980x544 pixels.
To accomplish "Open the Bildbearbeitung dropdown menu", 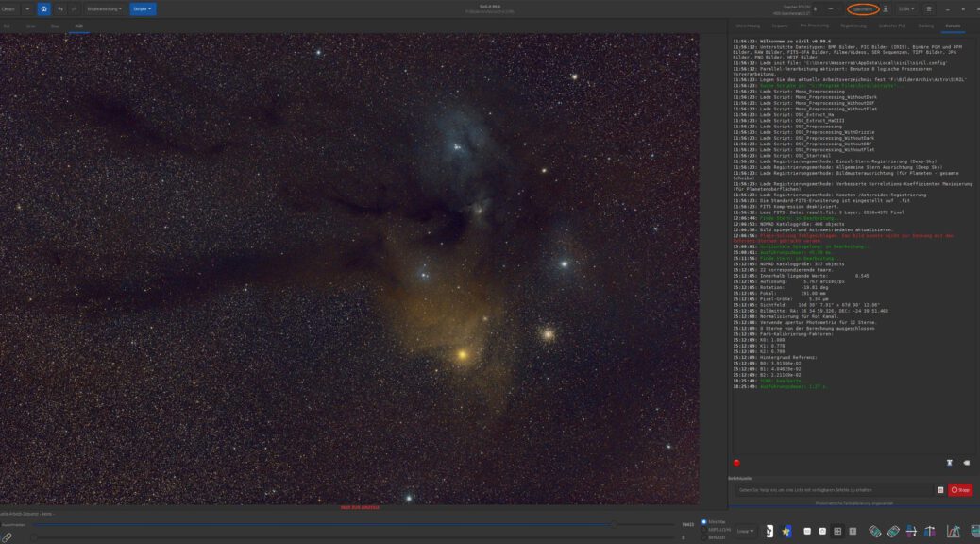I will point(104,8).
